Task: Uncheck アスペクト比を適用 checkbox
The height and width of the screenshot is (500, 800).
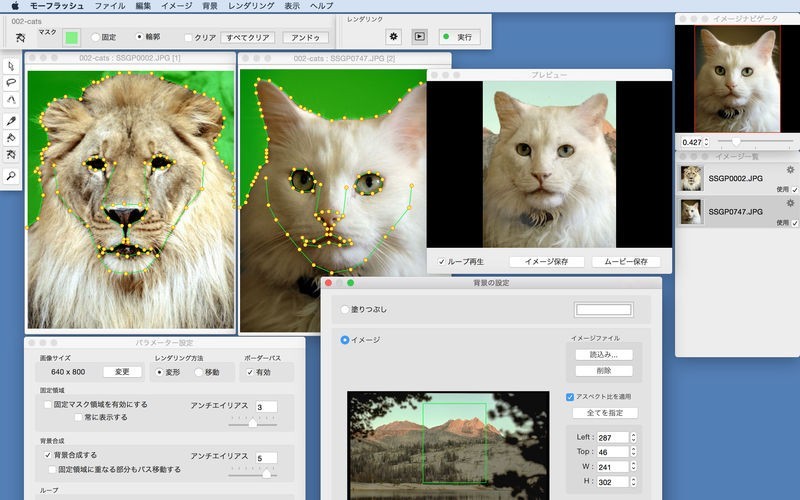Action: pyautogui.click(x=570, y=396)
